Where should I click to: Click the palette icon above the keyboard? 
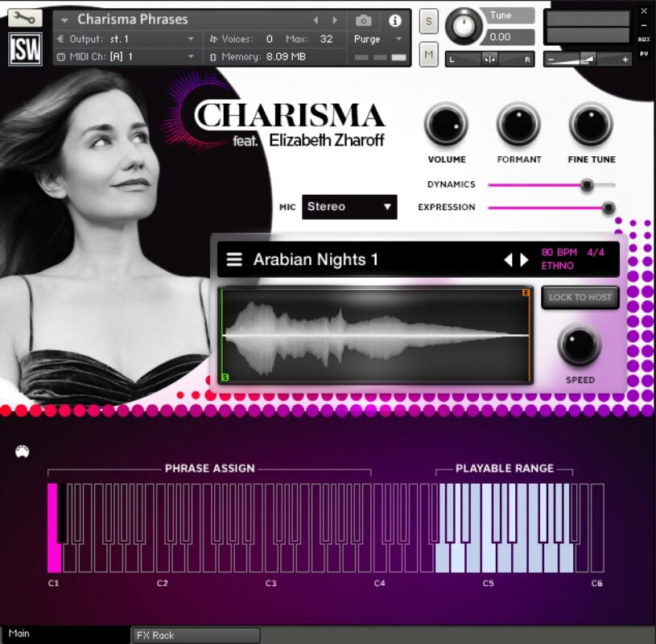(23, 452)
